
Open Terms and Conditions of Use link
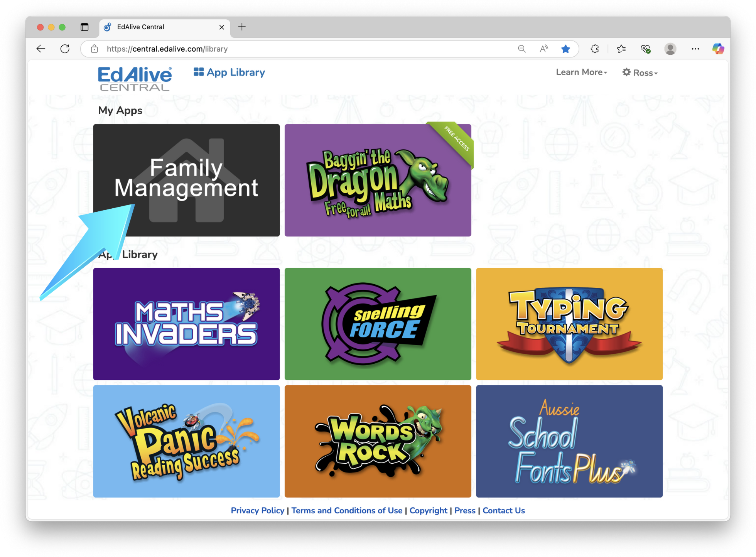[347, 510]
